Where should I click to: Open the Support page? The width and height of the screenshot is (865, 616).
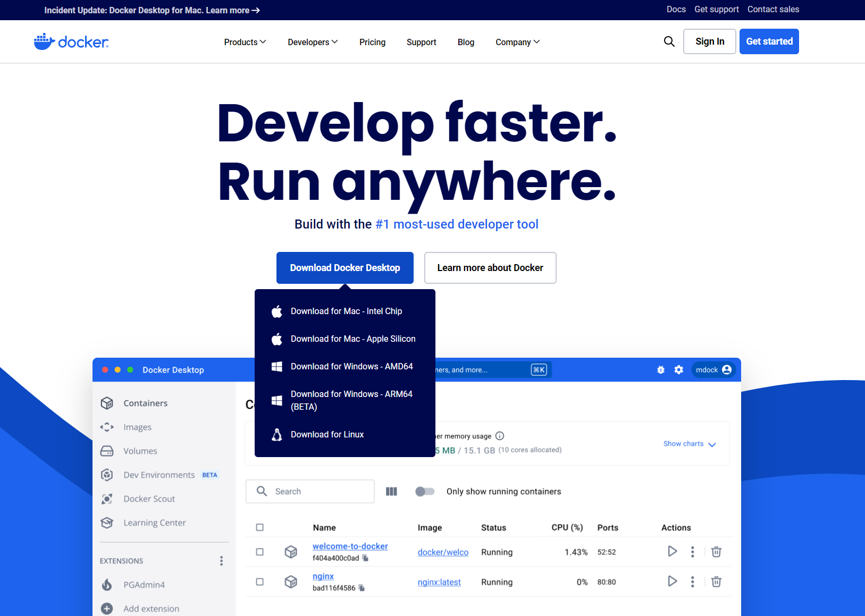(421, 42)
